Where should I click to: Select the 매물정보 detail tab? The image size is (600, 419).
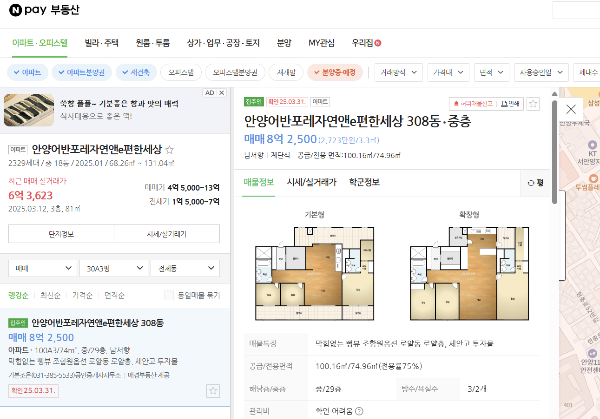click(x=259, y=183)
